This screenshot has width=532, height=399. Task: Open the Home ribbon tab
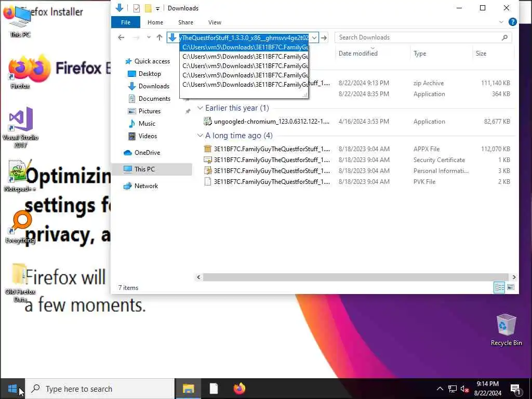pos(155,22)
